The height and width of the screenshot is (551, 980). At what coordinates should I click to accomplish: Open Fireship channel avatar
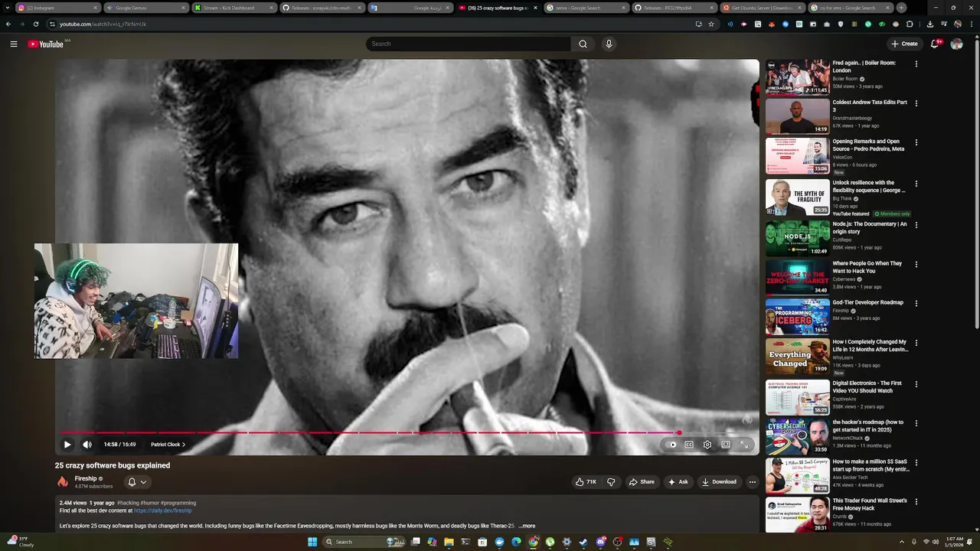click(63, 482)
